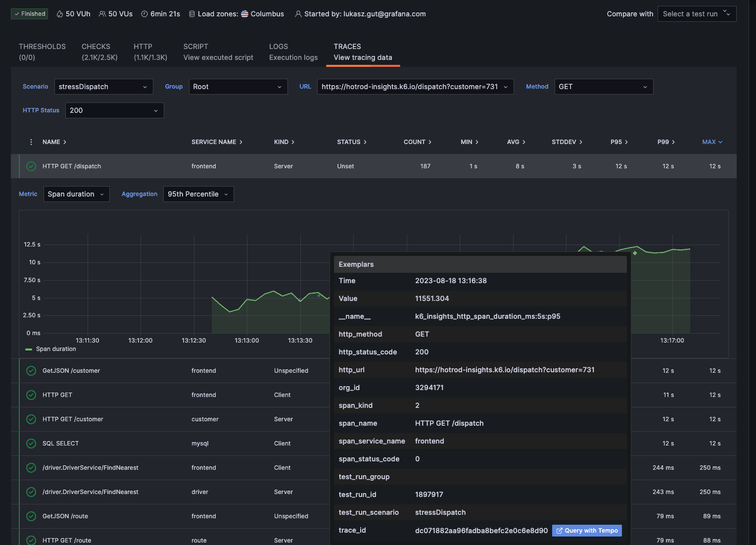Screen dimensions: 756x545
Task: Click the external-link icon inside Query with Tempo
Action: pos(559,530)
